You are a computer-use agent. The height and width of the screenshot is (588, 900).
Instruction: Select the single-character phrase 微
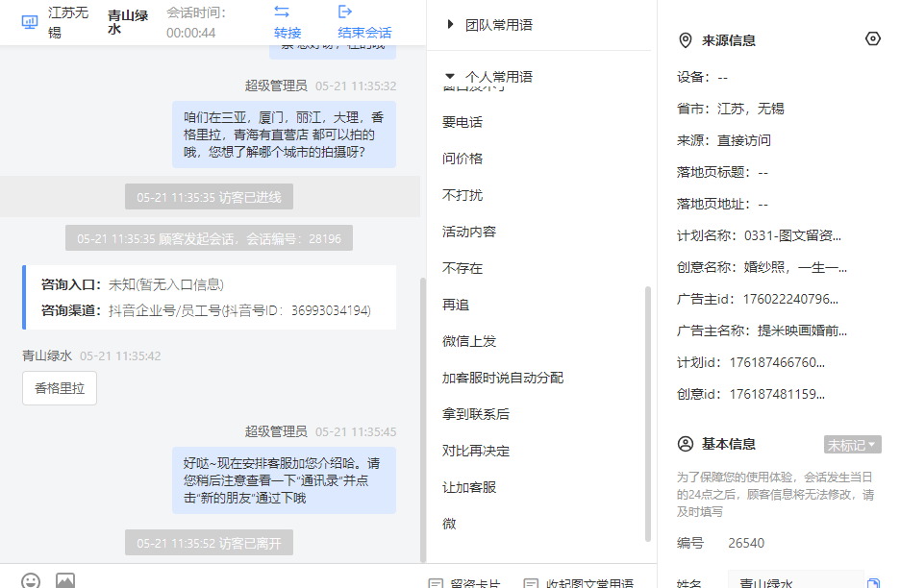(449, 524)
